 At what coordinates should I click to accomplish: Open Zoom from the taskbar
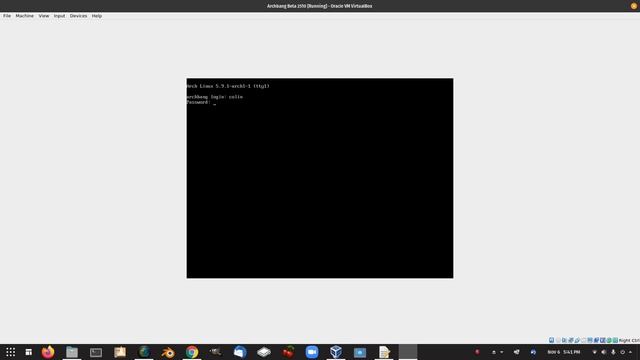click(x=312, y=352)
